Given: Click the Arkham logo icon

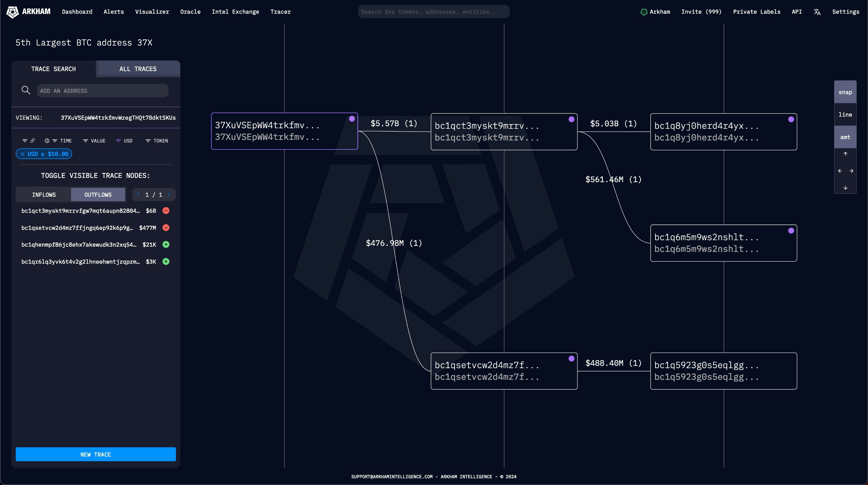Looking at the screenshot, I should 12,12.
